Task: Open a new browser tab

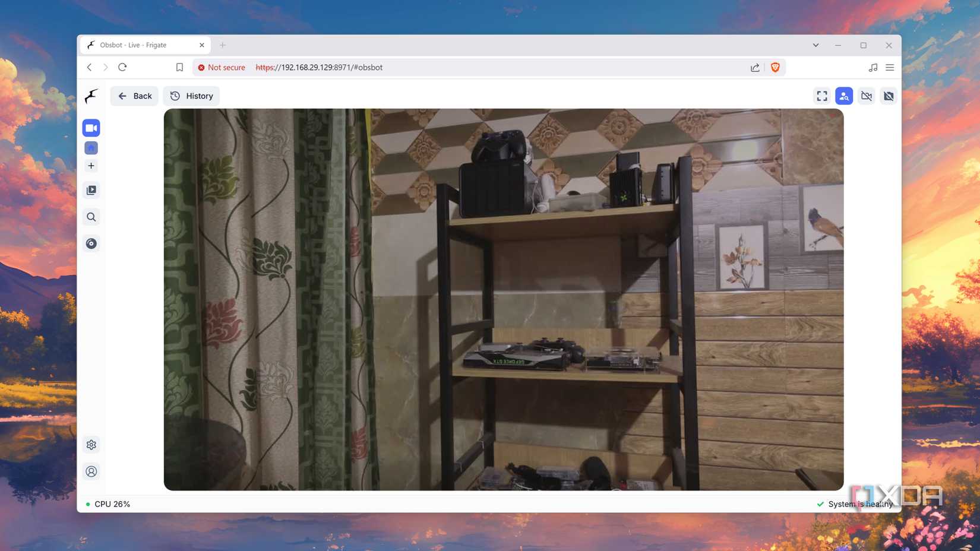Action: 223,45
